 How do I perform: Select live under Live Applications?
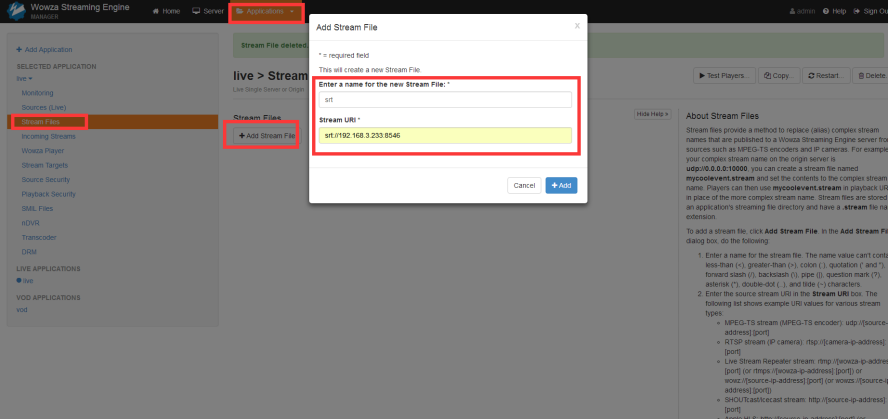[28, 281]
